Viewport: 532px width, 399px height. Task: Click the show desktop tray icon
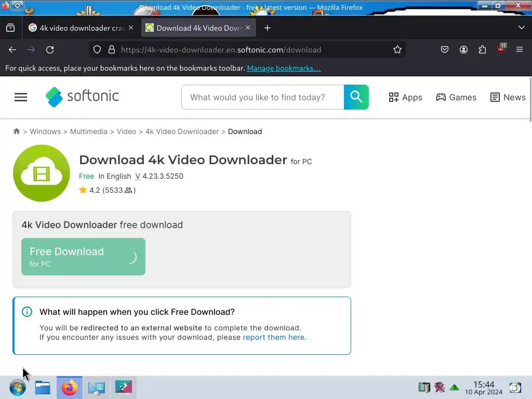(515, 387)
